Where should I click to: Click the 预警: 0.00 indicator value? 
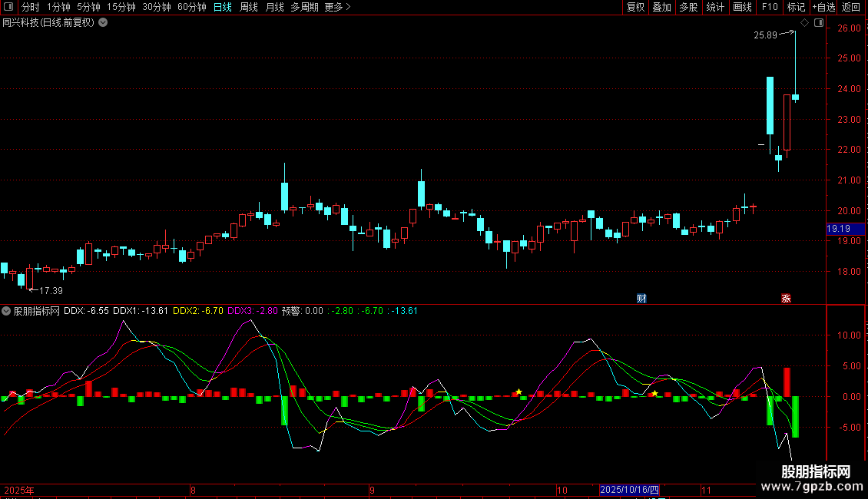click(x=302, y=311)
